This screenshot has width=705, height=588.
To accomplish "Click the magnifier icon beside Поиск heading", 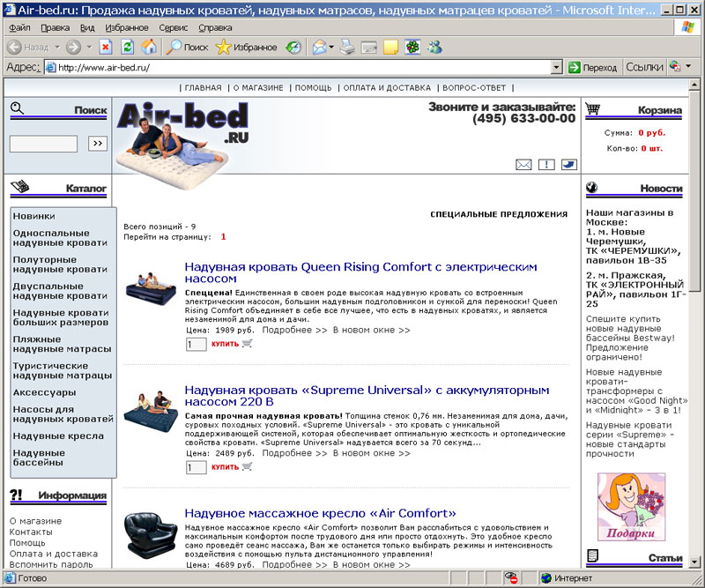I will [x=17, y=108].
